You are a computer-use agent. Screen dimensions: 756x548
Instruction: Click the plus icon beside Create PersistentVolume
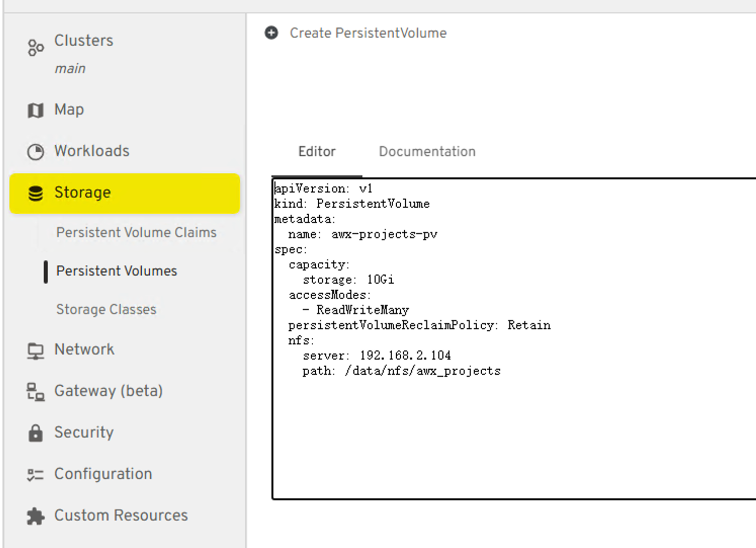click(x=271, y=33)
